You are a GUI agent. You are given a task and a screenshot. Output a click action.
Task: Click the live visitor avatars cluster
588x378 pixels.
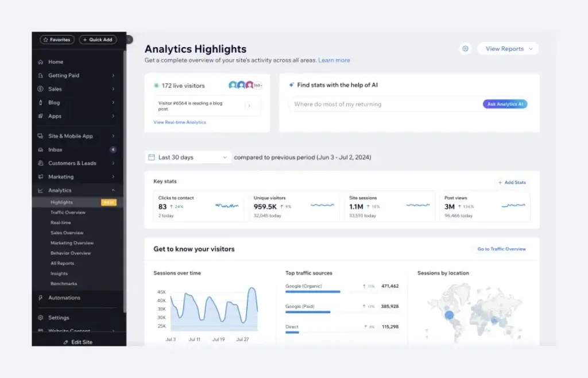(x=245, y=86)
